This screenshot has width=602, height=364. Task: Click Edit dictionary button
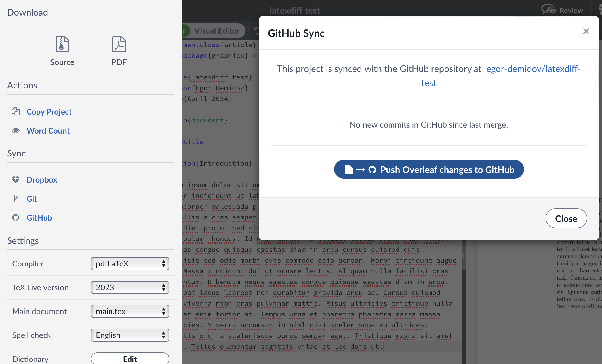coord(129,359)
